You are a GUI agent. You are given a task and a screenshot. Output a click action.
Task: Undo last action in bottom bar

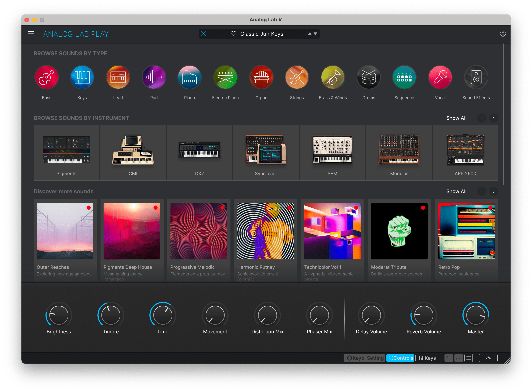(x=448, y=358)
